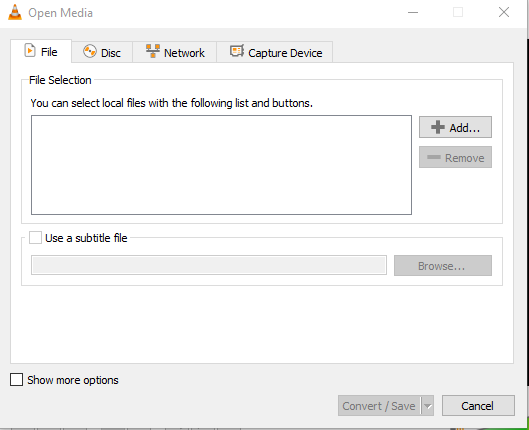Click the Convert / Save button
The width and height of the screenshot is (529, 430).
click(x=380, y=406)
